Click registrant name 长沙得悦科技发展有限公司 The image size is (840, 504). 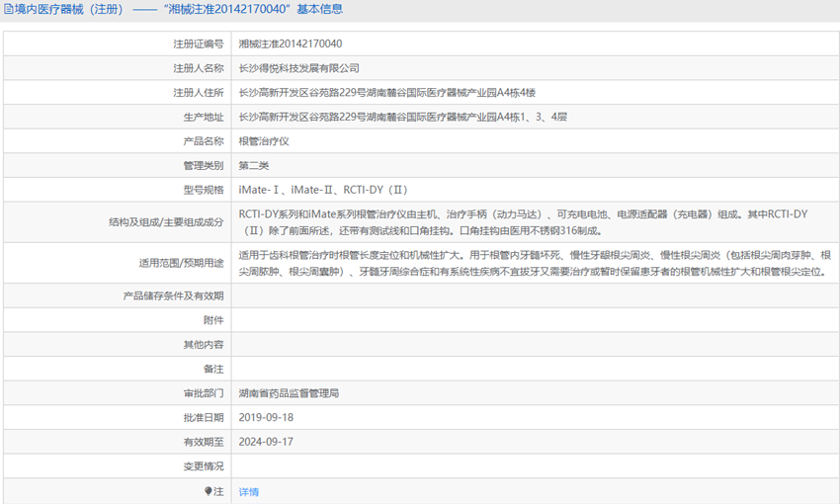(x=298, y=68)
